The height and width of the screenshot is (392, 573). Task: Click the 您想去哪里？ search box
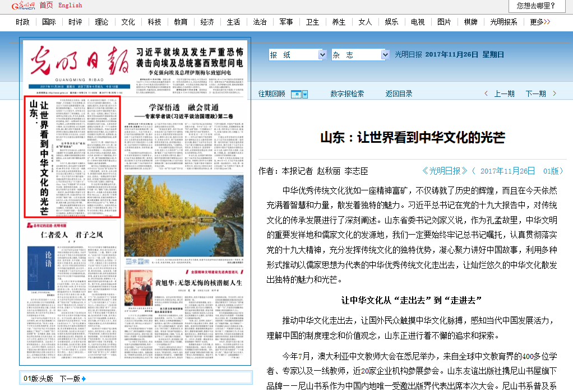point(537,6)
